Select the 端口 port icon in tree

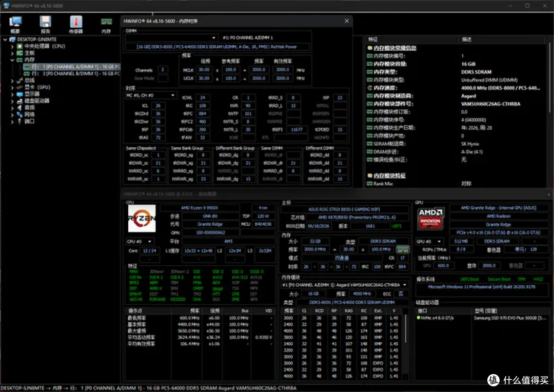tap(20, 121)
